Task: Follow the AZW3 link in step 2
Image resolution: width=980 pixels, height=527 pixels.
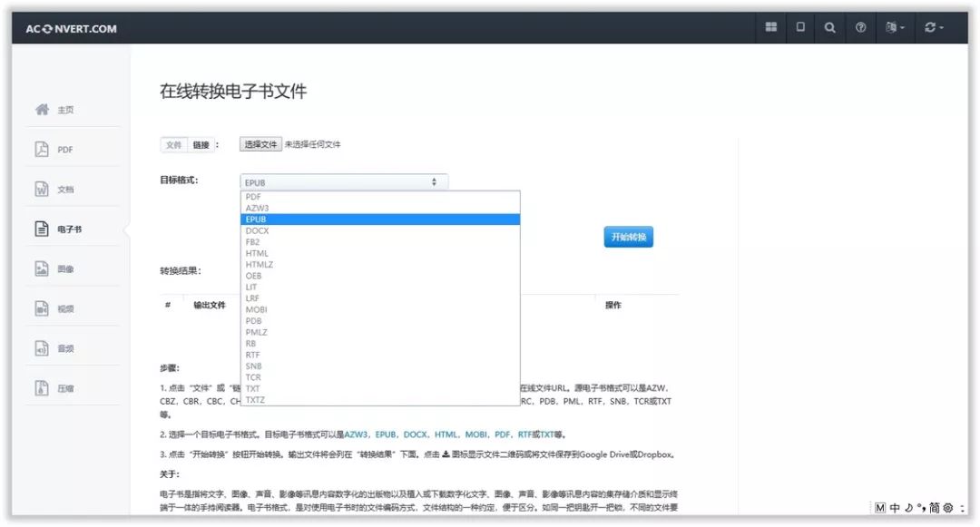Action: tap(357, 434)
